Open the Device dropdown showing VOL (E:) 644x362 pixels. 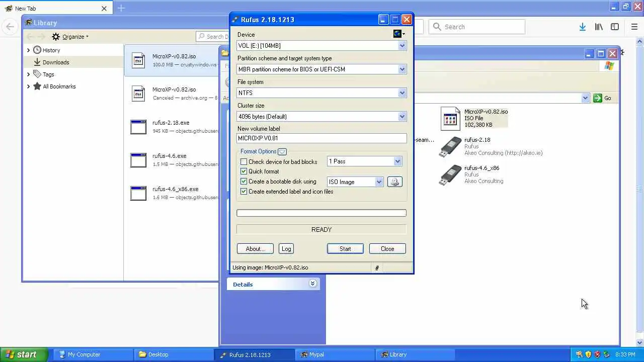(321, 46)
